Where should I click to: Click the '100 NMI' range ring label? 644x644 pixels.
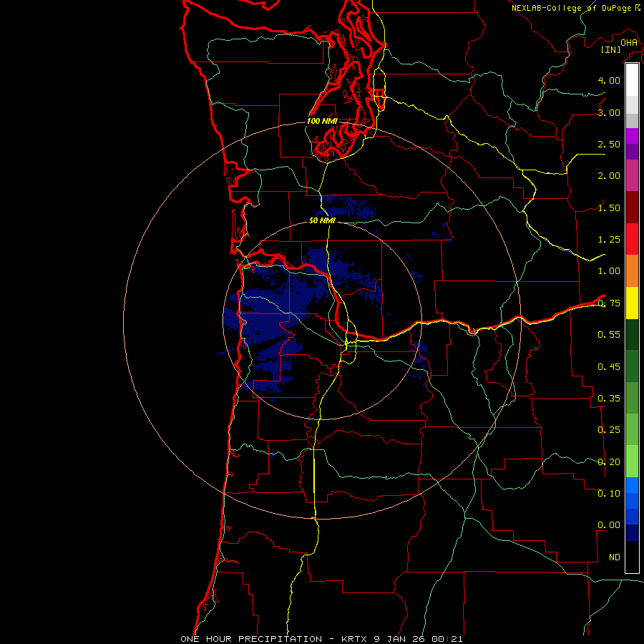[322, 121]
